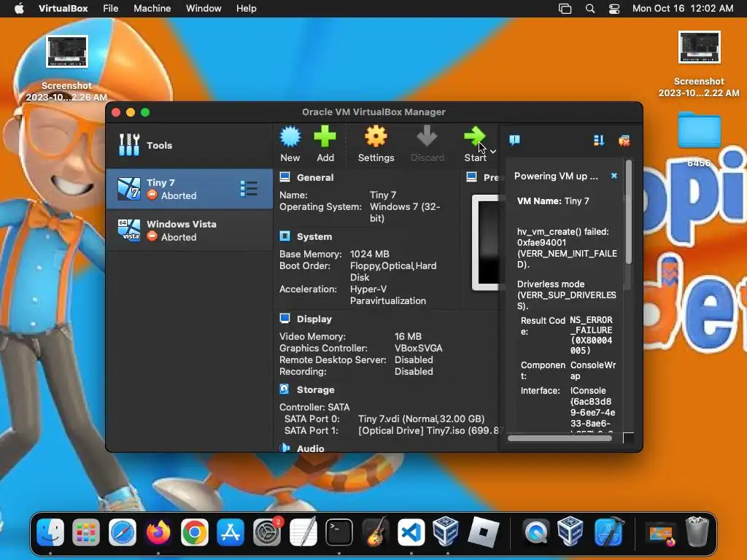Click the Windows Vista OS icon

[x=129, y=230]
